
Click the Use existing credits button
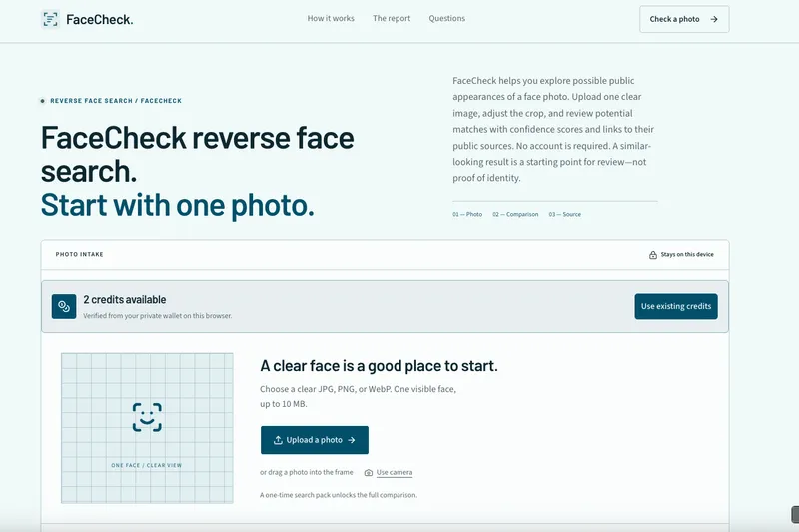tap(676, 306)
